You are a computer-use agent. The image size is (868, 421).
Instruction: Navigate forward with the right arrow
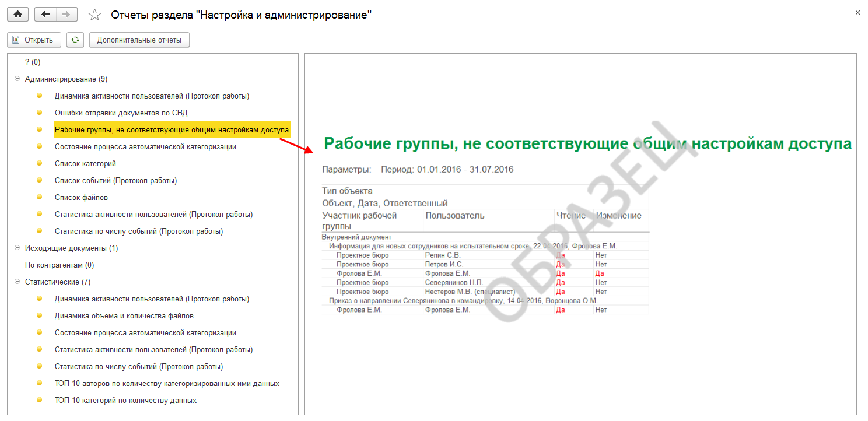[x=66, y=15]
